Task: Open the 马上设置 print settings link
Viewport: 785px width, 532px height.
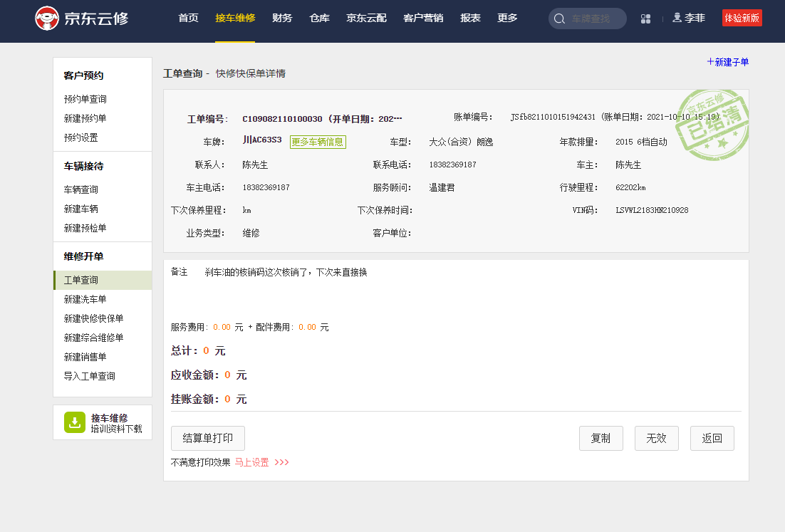Action: coord(252,462)
